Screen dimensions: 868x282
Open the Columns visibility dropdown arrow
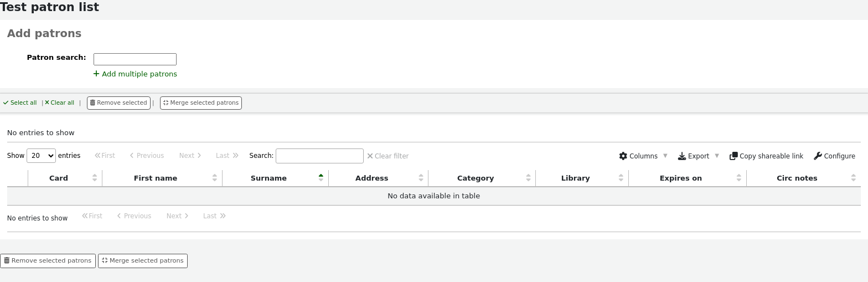[665, 156]
